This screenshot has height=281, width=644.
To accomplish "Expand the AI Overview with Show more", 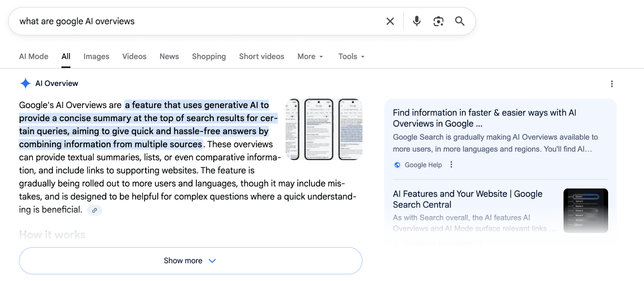I will pos(190,260).
